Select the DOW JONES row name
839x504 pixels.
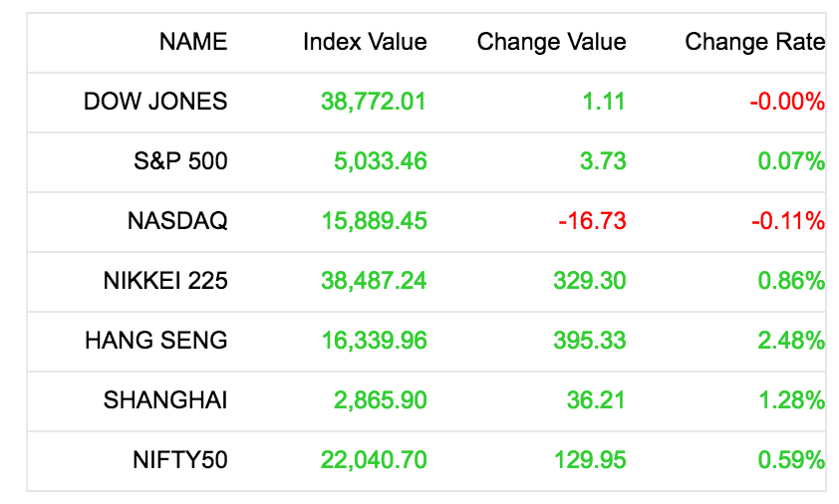click(x=155, y=102)
